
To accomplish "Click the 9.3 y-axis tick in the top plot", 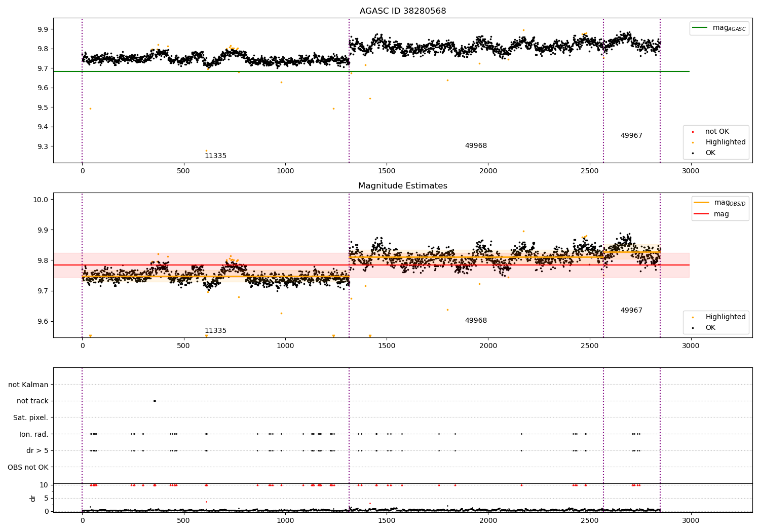I will [43, 146].
